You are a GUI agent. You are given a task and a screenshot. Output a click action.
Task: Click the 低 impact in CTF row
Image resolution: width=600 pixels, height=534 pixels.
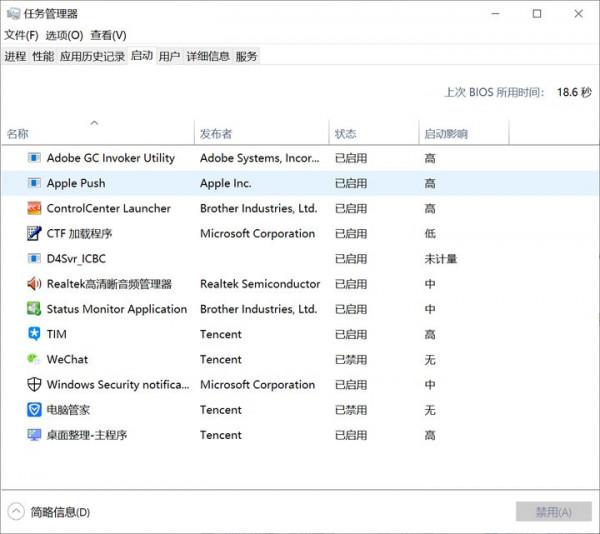pos(430,234)
